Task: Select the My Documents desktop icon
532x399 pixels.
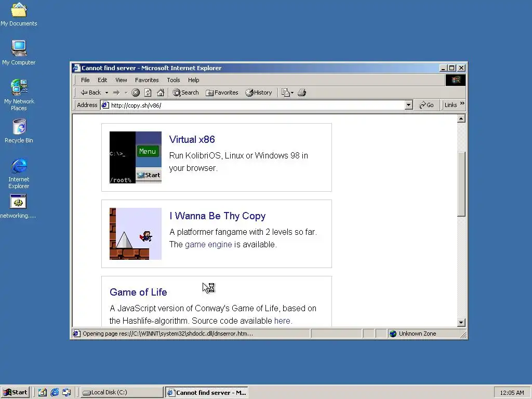Action: 19,14
